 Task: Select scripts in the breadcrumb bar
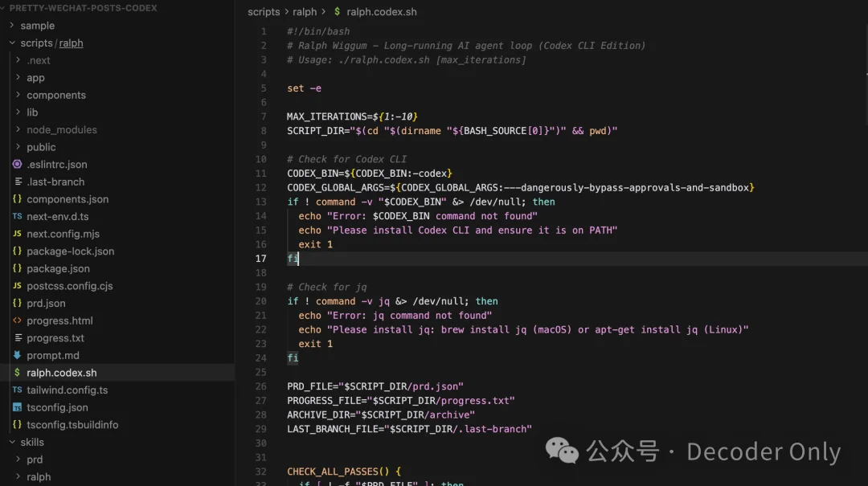[x=264, y=11]
